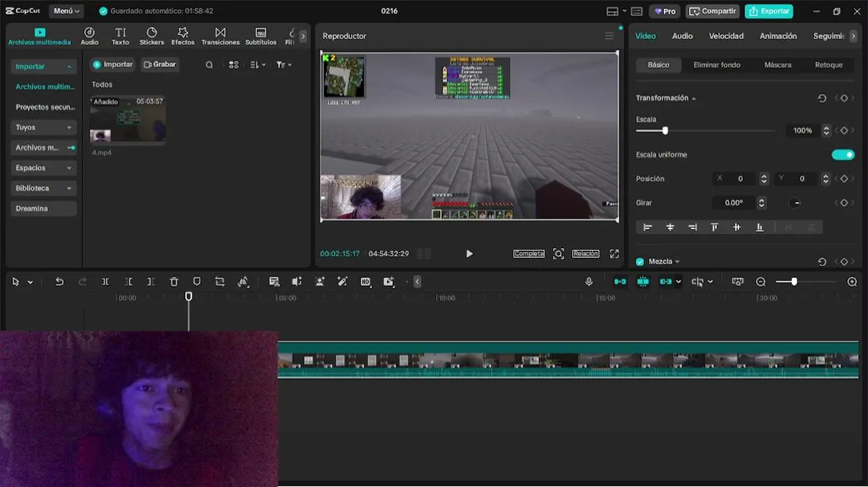Uncheck the Mezcla checkbox
868x487 pixels.
click(x=640, y=262)
